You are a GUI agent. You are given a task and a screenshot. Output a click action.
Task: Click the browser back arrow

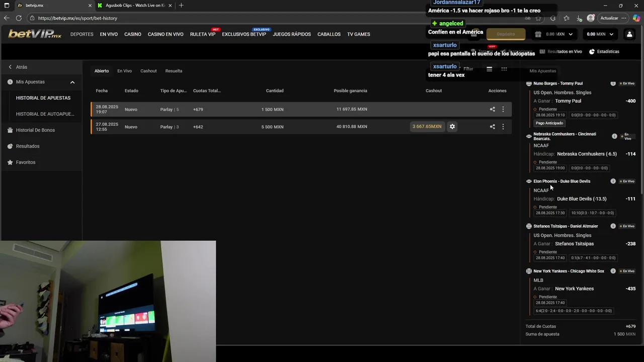[7, 18]
